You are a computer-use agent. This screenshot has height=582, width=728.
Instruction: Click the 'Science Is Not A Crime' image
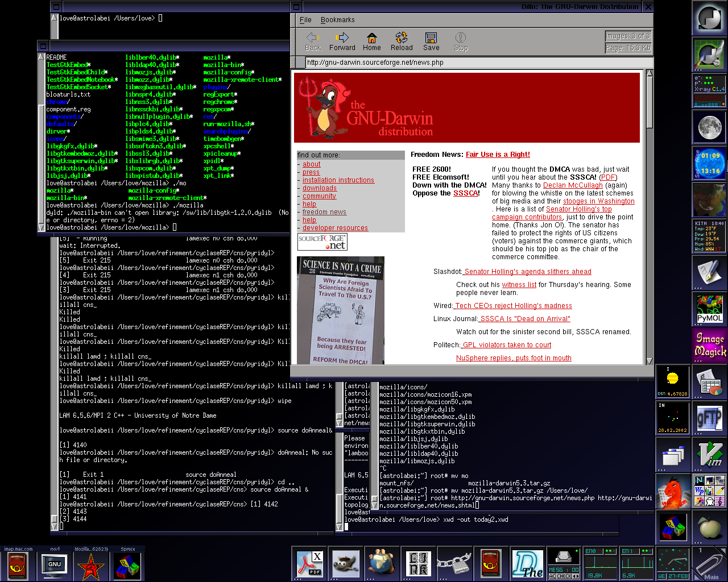[341, 310]
